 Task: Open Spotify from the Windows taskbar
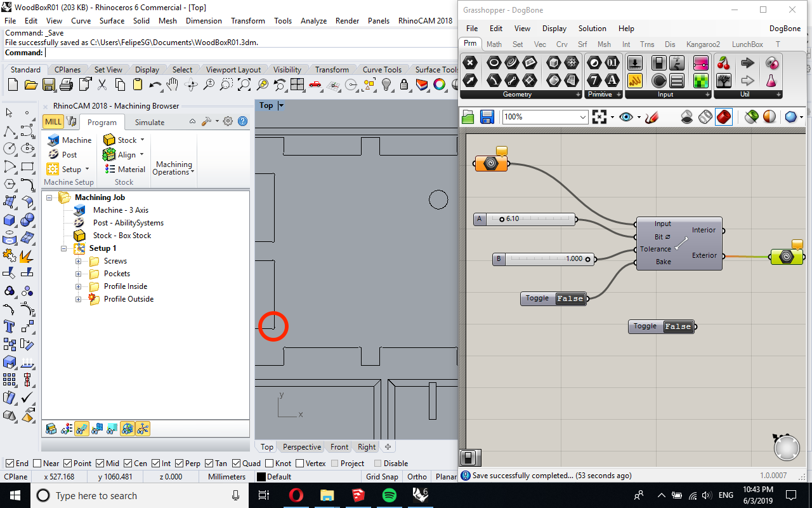[389, 495]
